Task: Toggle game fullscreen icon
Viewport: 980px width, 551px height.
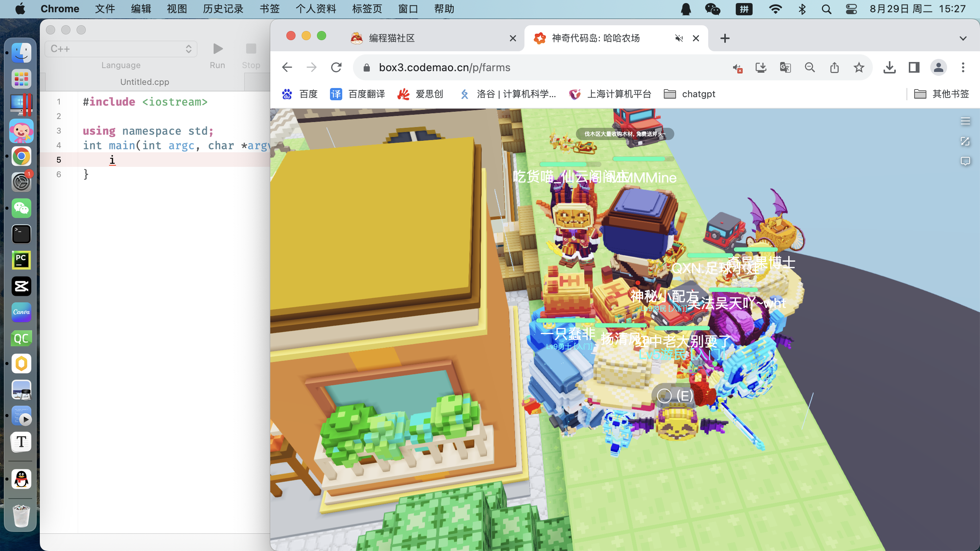Action: coord(965,142)
